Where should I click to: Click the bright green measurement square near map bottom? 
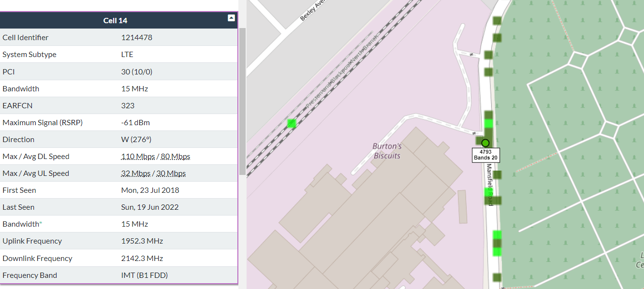click(497, 251)
